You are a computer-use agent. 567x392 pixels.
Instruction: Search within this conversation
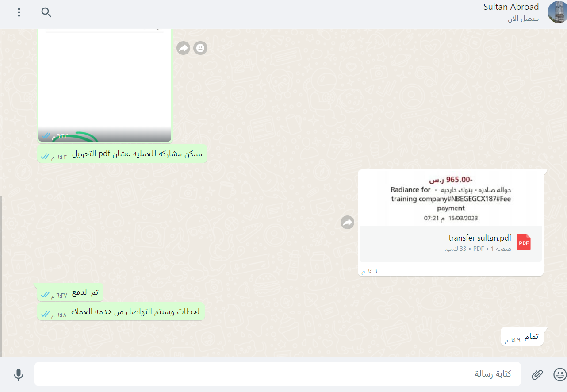pyautogui.click(x=46, y=12)
